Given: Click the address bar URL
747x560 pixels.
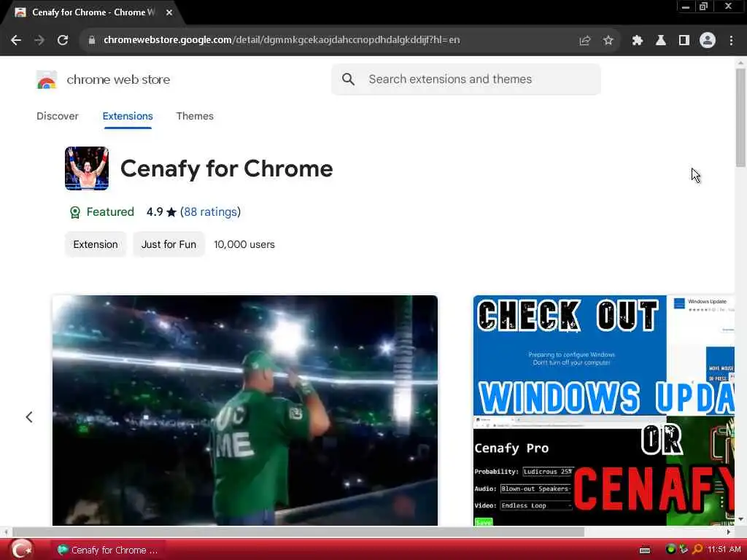Looking at the screenshot, I should [x=282, y=40].
